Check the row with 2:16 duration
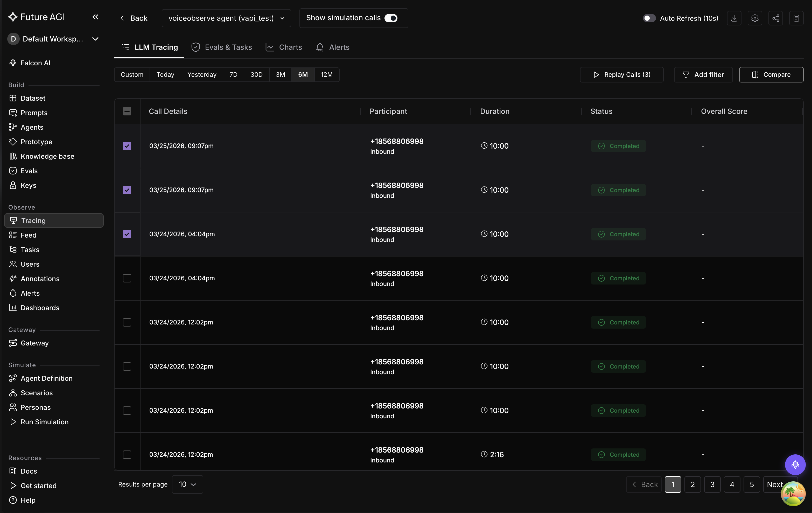The width and height of the screenshot is (812, 513). pos(127,455)
